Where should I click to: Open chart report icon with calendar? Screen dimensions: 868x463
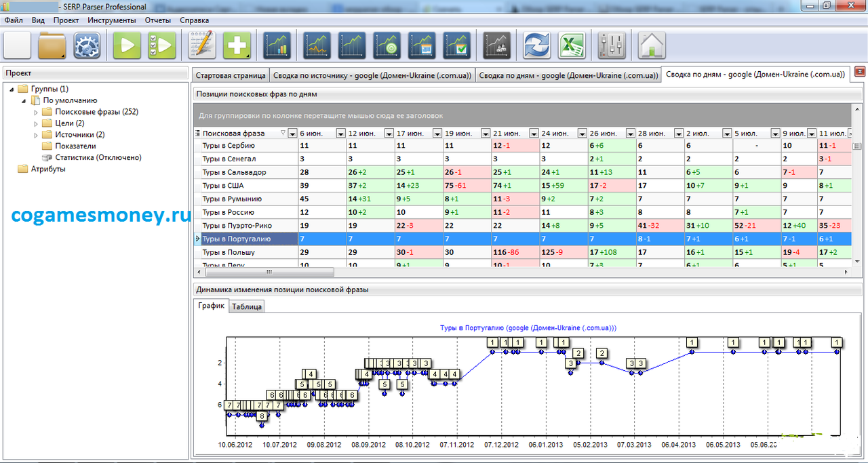(422, 46)
